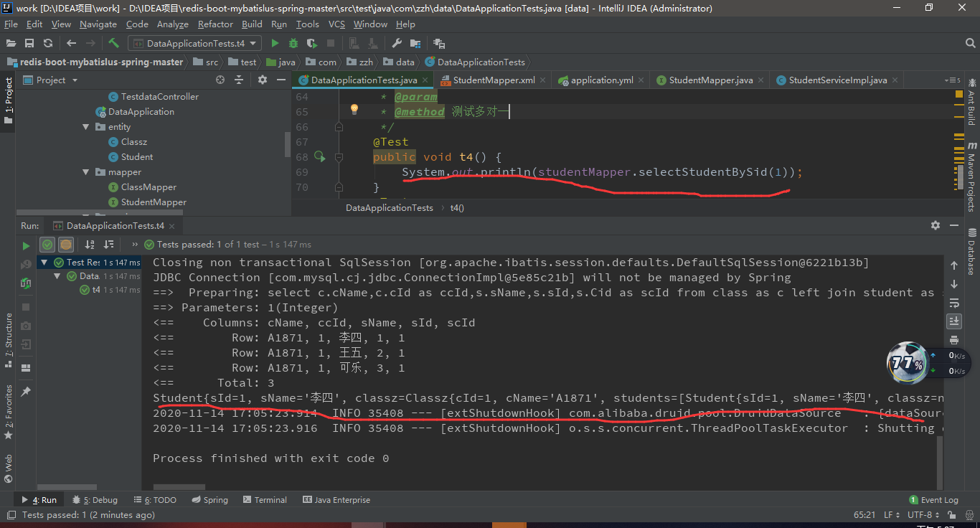Switch to the StudentMapper.xml tab

click(x=494, y=80)
